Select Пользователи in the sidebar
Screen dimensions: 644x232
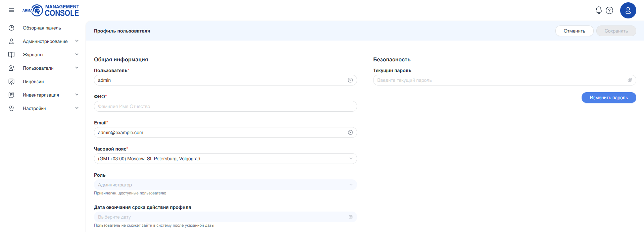click(38, 68)
